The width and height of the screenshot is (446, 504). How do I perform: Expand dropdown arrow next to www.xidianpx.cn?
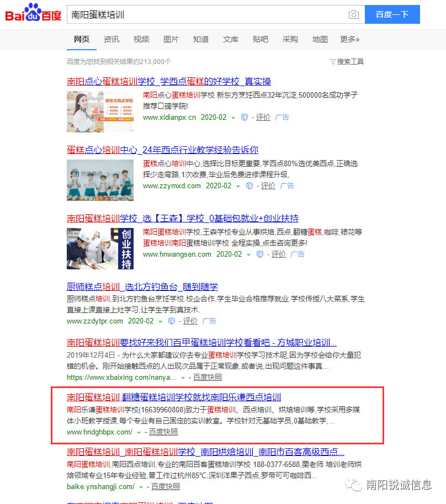(x=233, y=118)
